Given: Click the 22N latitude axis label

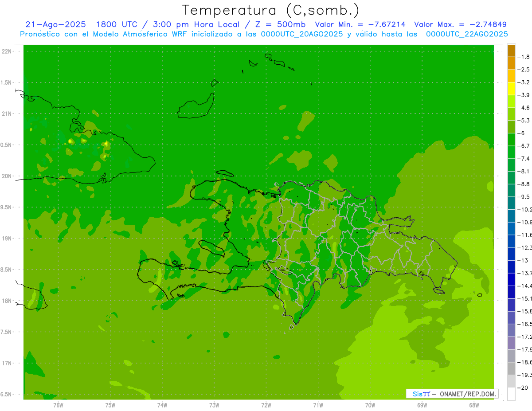Looking at the screenshot, I should [x=7, y=51].
